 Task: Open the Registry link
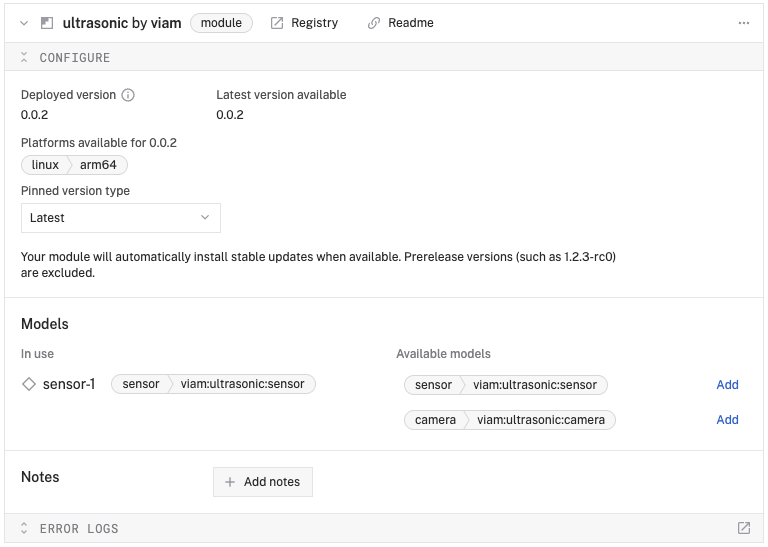314,23
